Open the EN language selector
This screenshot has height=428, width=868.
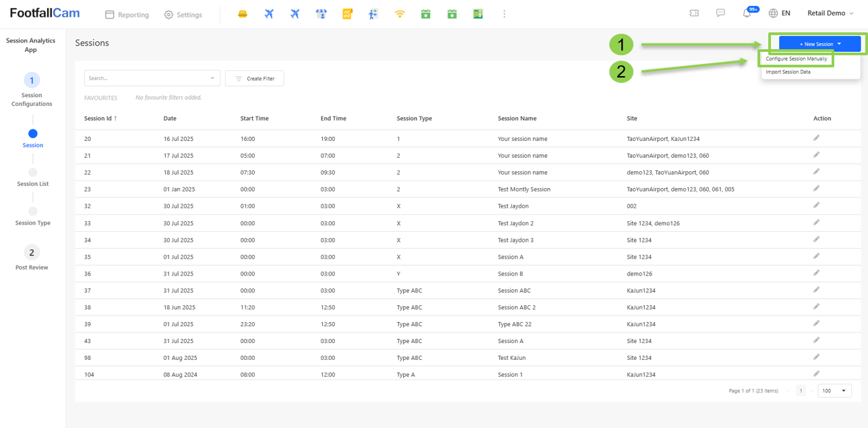[780, 13]
